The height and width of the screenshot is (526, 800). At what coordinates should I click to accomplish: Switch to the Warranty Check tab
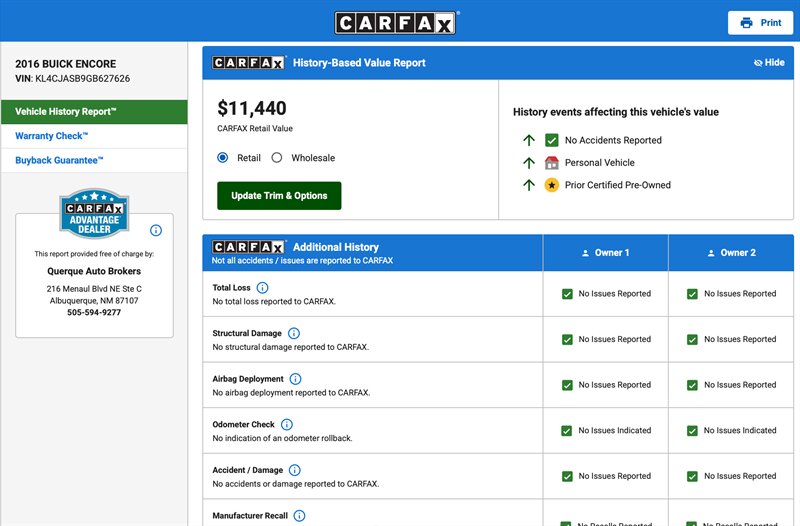click(94, 136)
